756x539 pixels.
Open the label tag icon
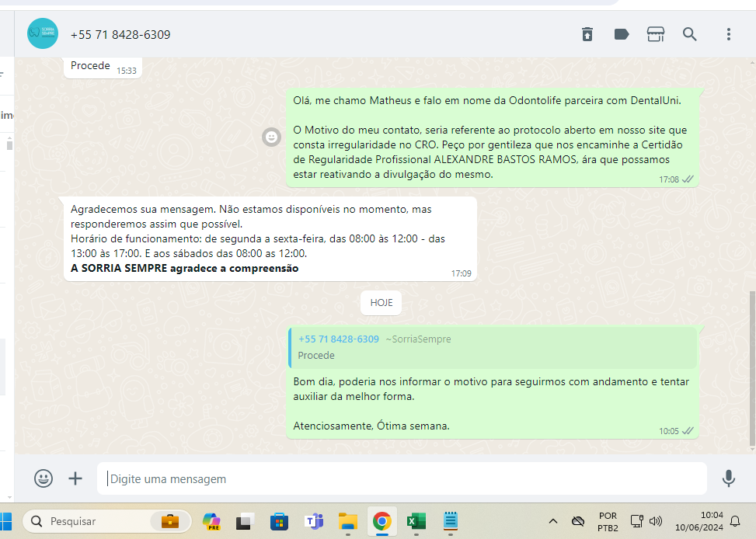pos(622,34)
